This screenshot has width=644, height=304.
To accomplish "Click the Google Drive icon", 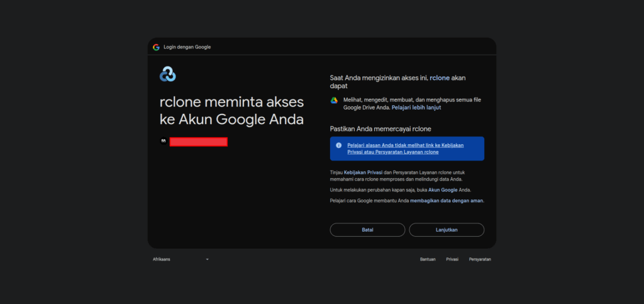I will pyautogui.click(x=335, y=100).
